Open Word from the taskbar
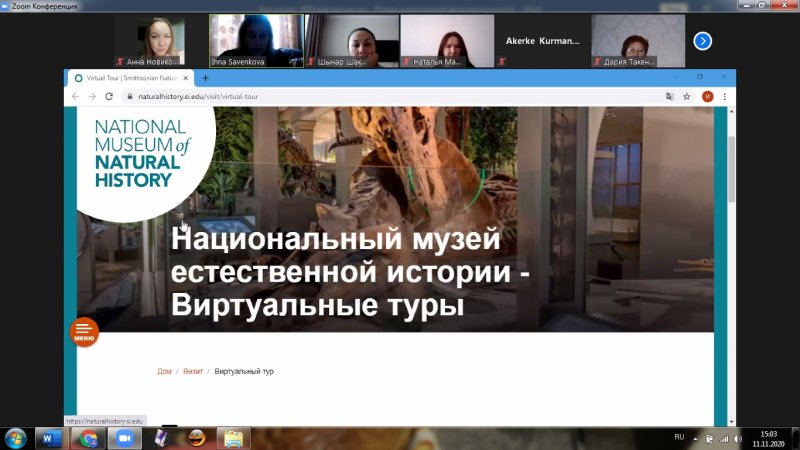 48,438
